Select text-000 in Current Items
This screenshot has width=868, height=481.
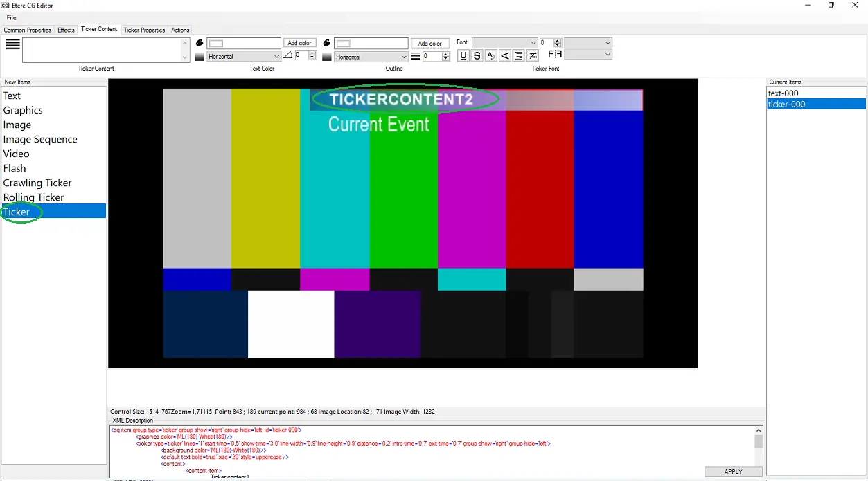(783, 93)
